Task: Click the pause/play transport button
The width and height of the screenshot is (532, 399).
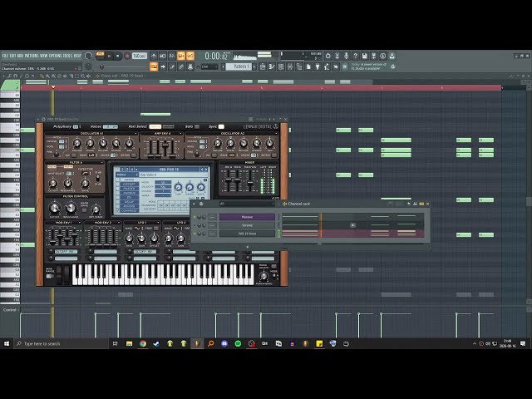Action: [109, 56]
